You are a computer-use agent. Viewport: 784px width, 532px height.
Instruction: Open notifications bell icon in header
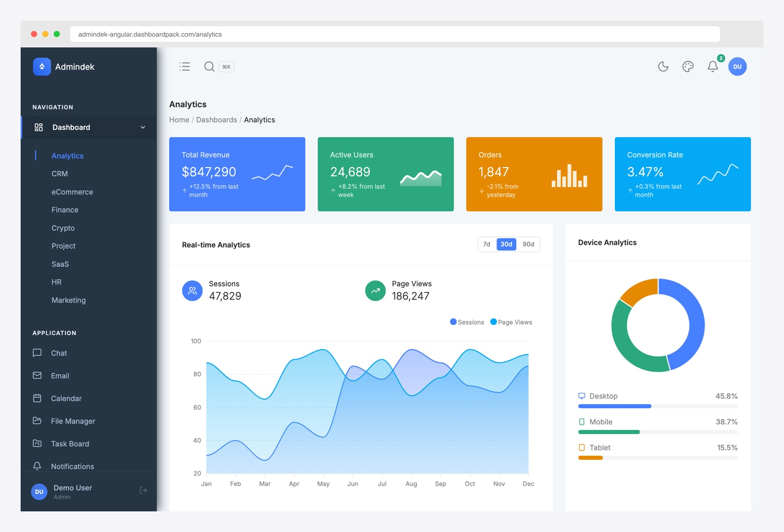point(713,66)
